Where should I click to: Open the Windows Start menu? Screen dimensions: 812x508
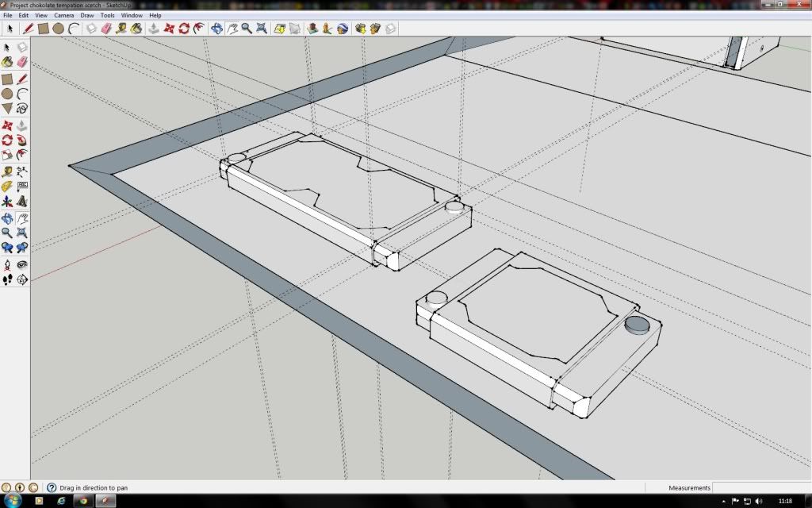(x=13, y=501)
